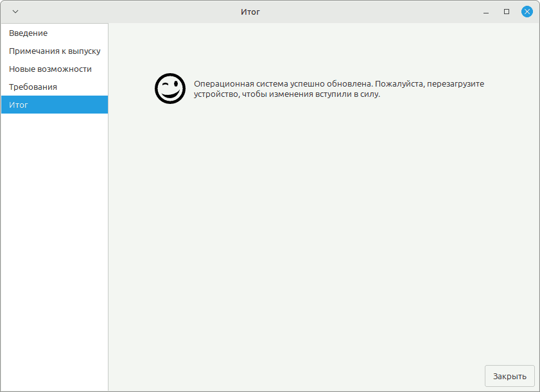Select Новые возможности sidebar item
540x392 pixels.
click(55, 69)
